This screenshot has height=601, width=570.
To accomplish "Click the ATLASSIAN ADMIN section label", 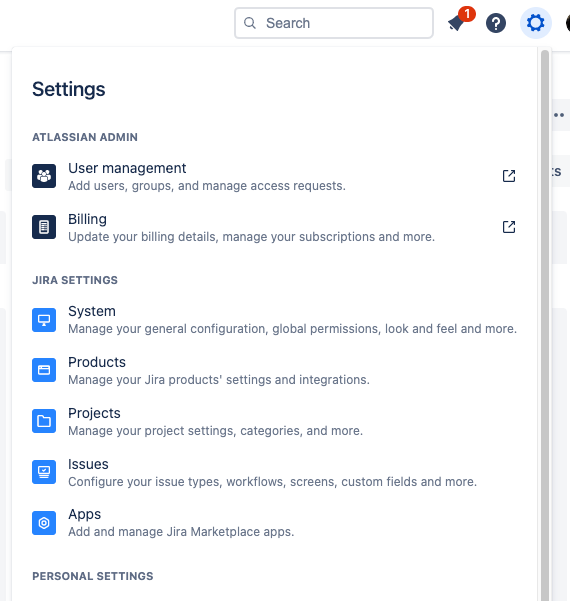I will [x=85, y=137].
